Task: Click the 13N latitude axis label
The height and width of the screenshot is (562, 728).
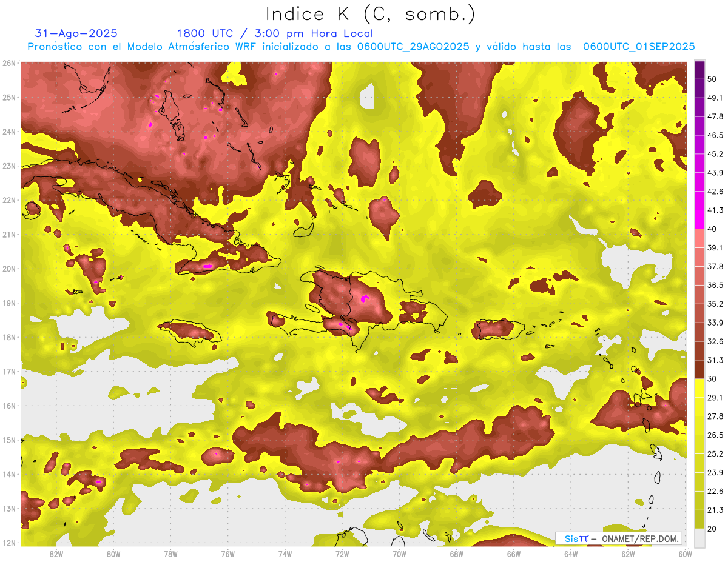Action: tap(8, 508)
